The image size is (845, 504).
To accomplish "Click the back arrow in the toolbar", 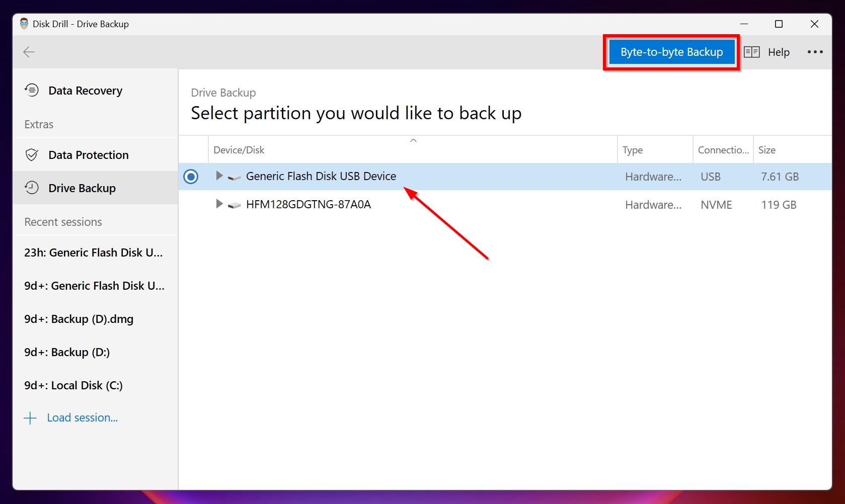I will tap(29, 52).
